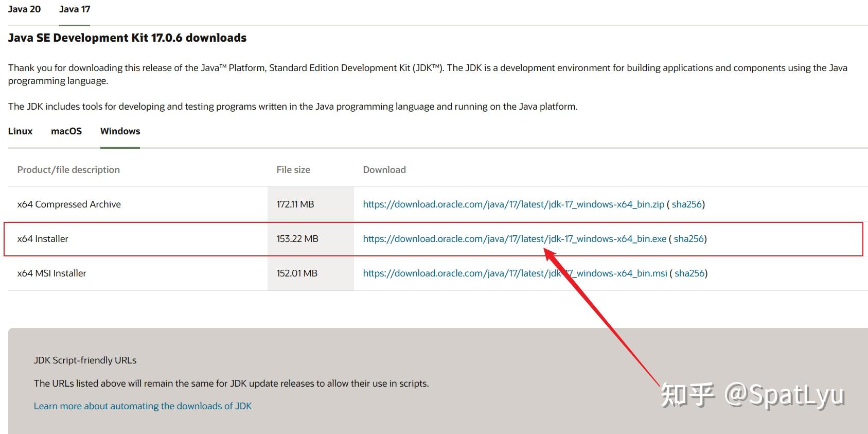
Task: Select the 'x64 Installer' row label
Action: point(43,239)
